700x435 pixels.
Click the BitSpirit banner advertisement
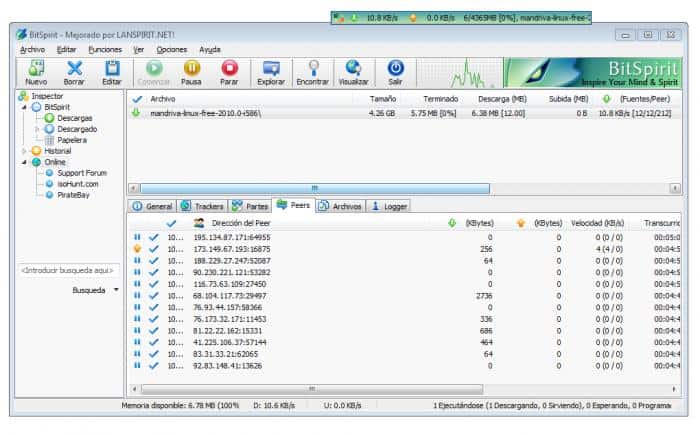pos(593,72)
